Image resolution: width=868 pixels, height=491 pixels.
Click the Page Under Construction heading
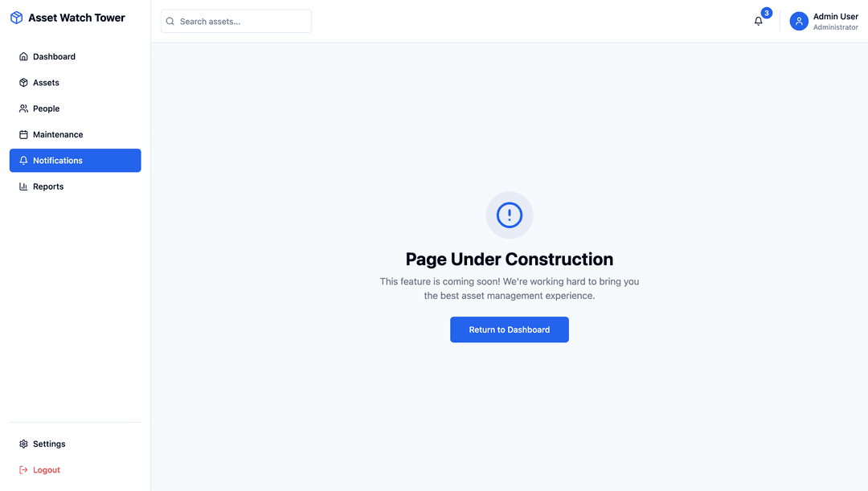(x=510, y=260)
